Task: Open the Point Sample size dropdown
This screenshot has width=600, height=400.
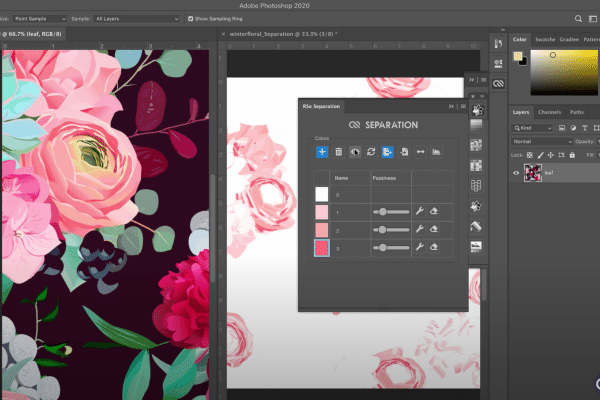Action: coord(40,18)
